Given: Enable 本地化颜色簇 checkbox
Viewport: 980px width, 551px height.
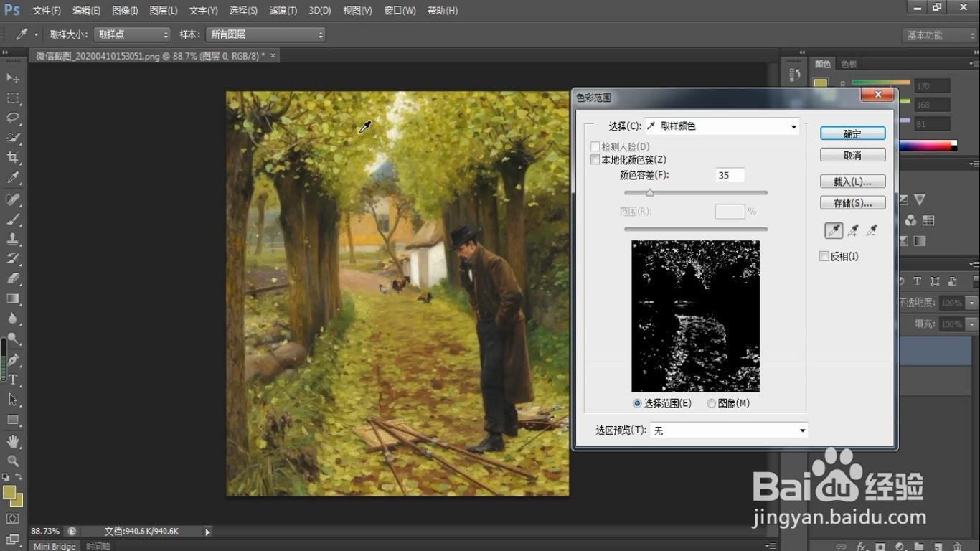Looking at the screenshot, I should click(595, 160).
